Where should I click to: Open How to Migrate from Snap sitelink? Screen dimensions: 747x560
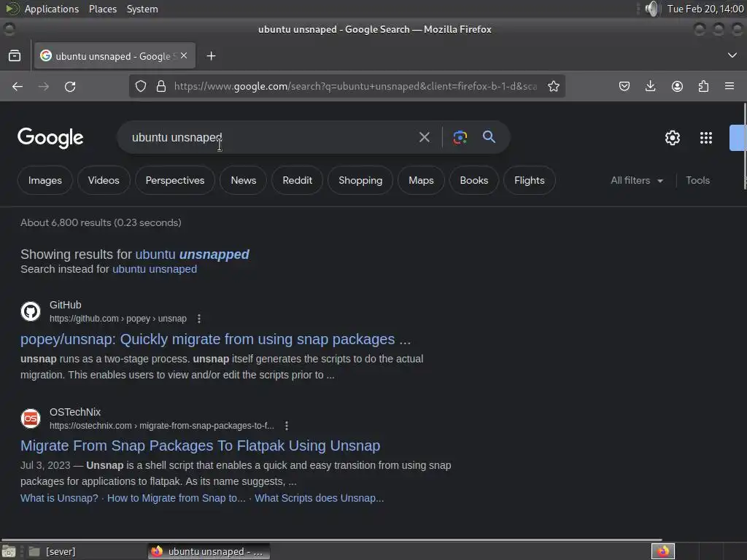(177, 498)
